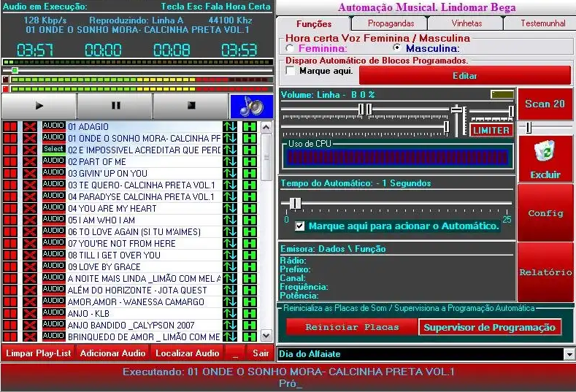576x392 pixels.
Task: Switch to the Funções tab
Action: [x=314, y=24]
